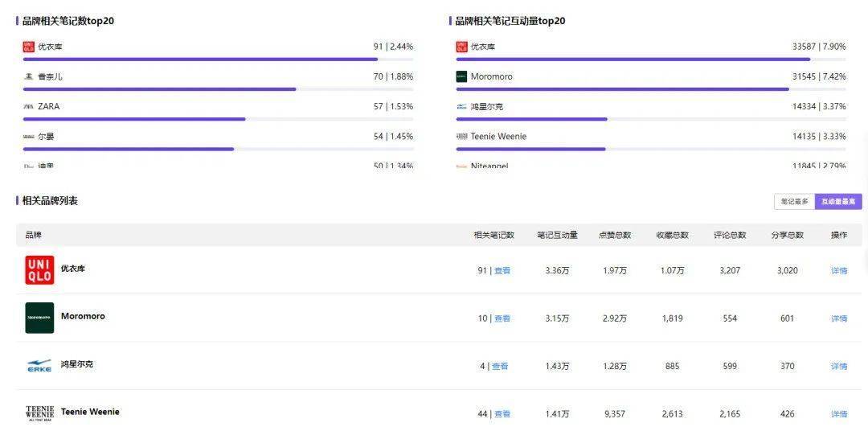The height and width of the screenshot is (427, 868).
Task: Click 尔晏 logo icon in notes chart
Action: [28, 136]
